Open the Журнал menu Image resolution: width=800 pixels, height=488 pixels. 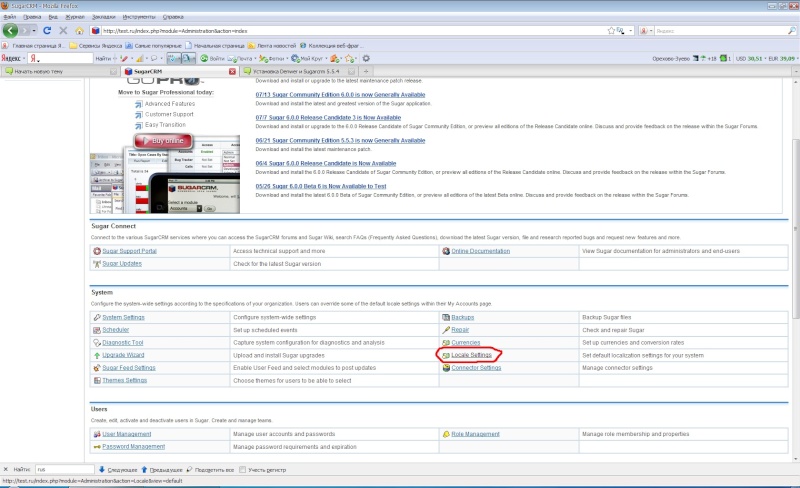point(75,17)
